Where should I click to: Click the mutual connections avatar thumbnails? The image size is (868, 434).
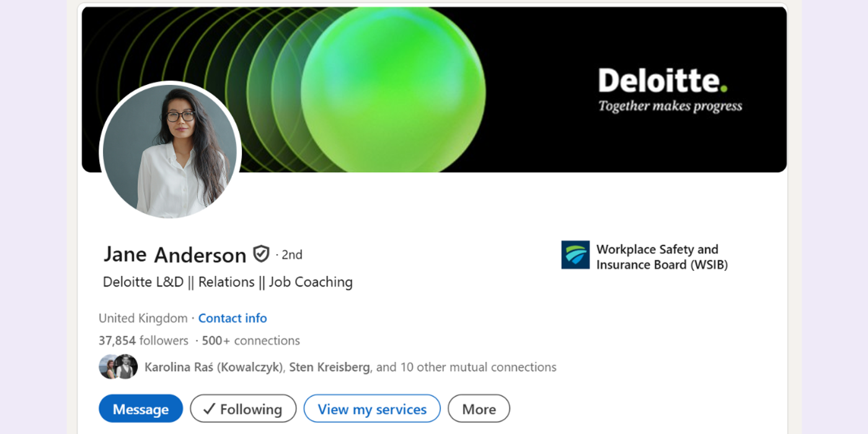pos(117,366)
